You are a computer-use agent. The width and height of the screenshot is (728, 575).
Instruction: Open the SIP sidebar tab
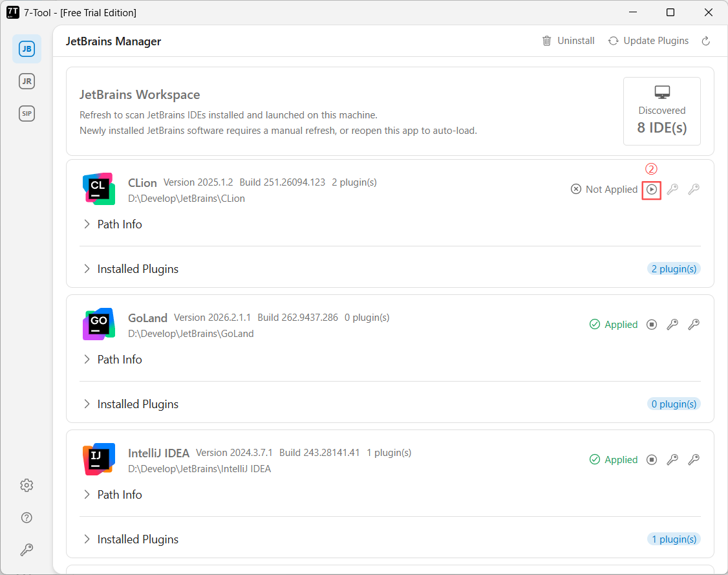pyautogui.click(x=27, y=113)
